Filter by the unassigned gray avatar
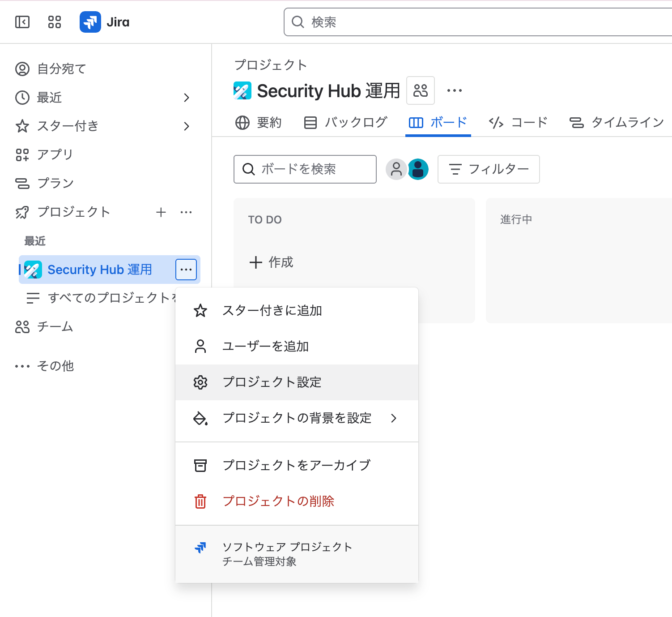This screenshot has height=617, width=672. point(396,169)
